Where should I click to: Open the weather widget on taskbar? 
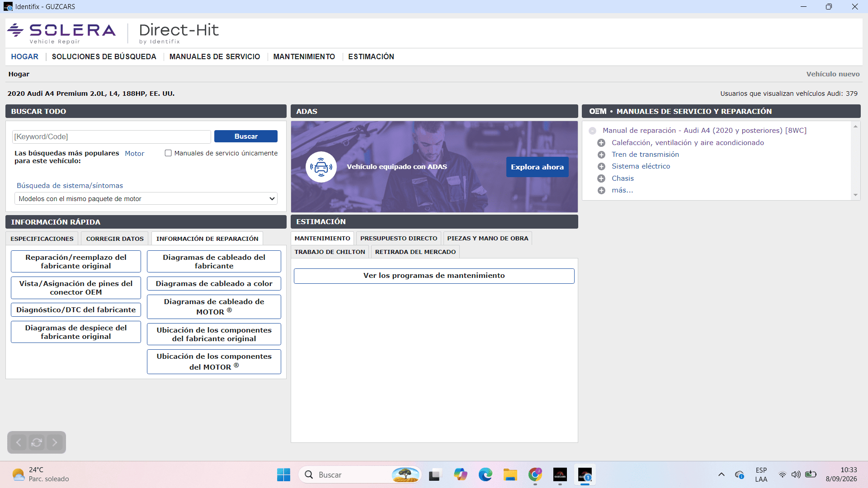[41, 475]
